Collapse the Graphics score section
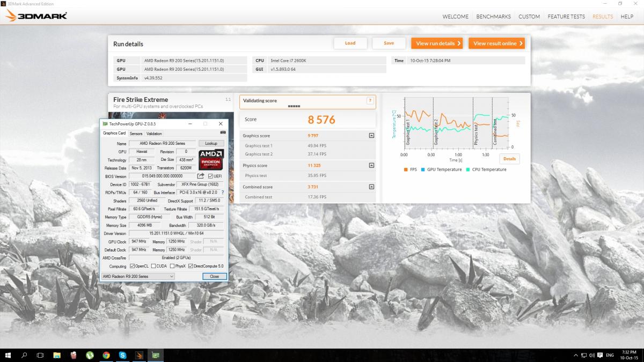644x362 pixels. point(371,136)
